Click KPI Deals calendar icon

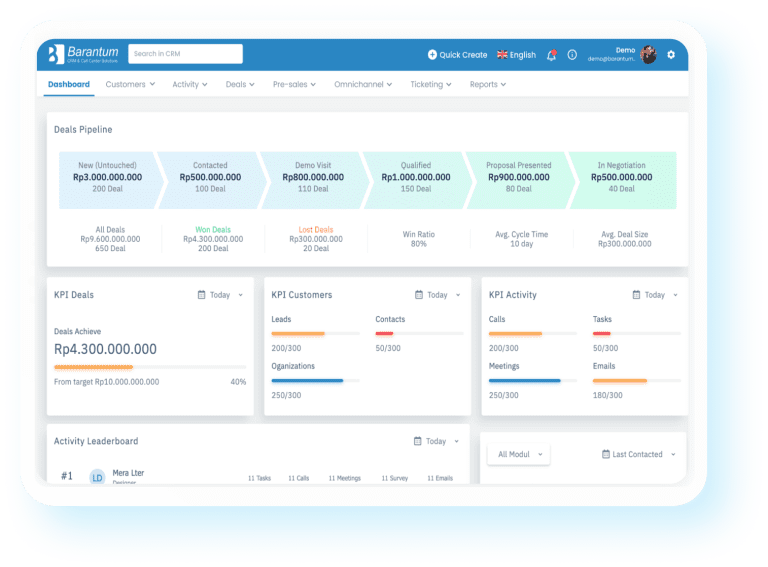201,295
